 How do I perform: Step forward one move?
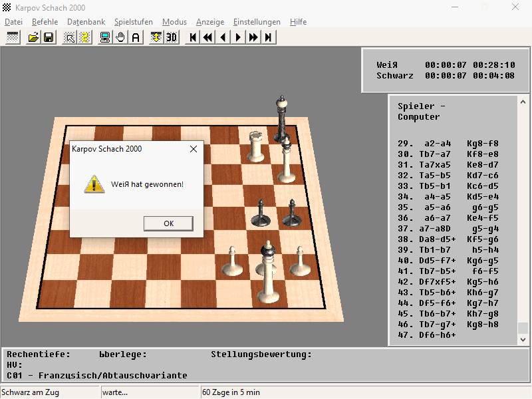(x=238, y=37)
